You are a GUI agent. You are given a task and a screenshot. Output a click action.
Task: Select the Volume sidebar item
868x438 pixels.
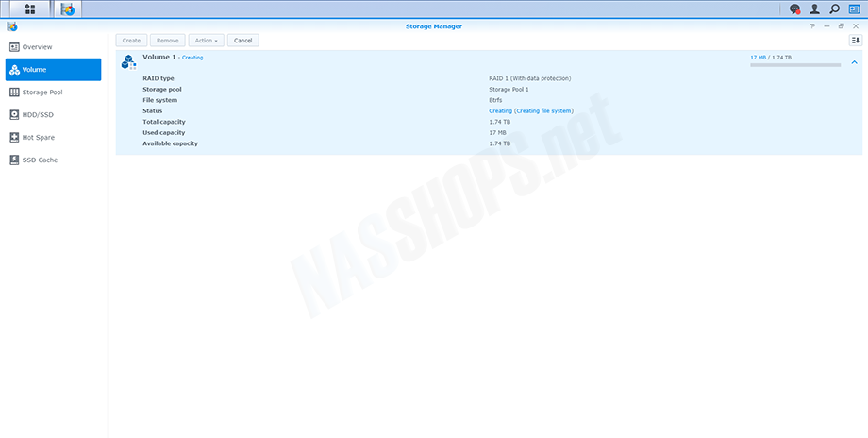(53, 70)
